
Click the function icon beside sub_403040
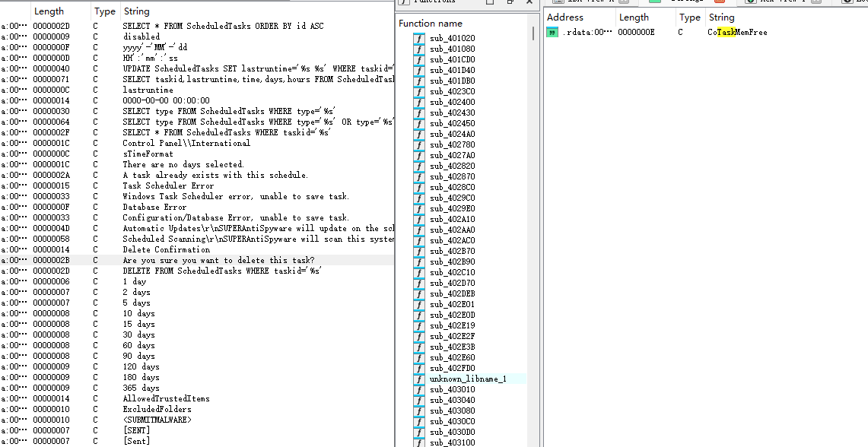click(419, 400)
